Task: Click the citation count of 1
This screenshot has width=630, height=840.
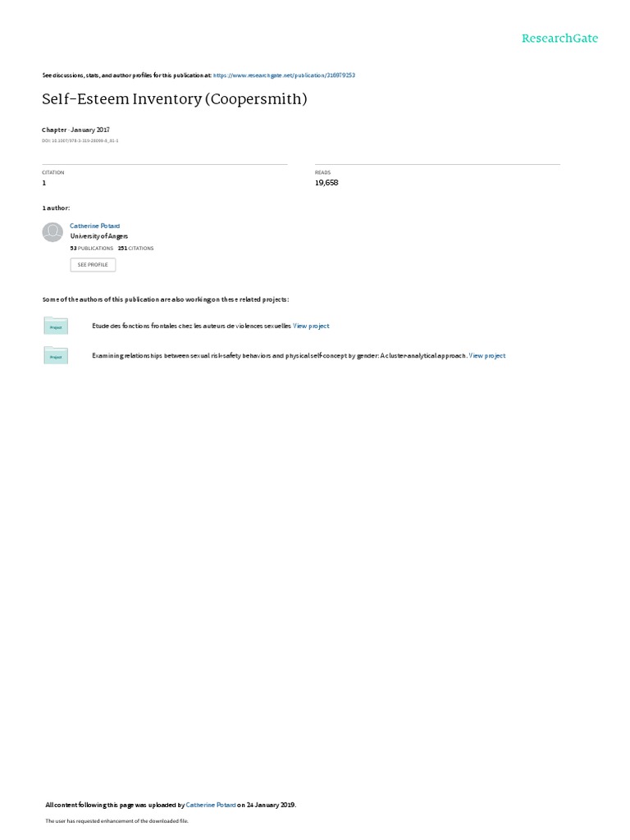Action: tap(44, 183)
